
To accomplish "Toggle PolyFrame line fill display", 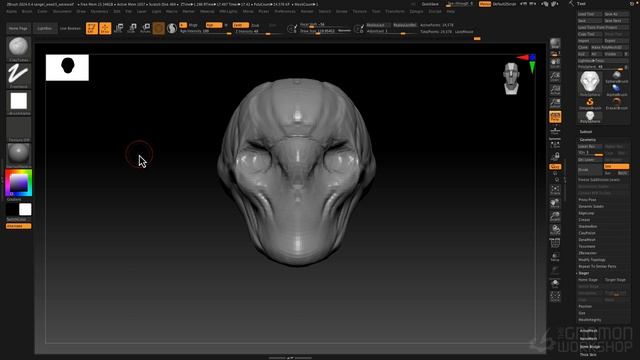I will pos(555,243).
